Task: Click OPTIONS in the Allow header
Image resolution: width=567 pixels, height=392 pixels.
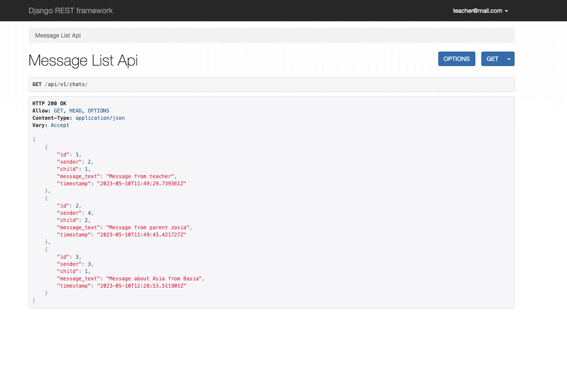Action: click(x=98, y=110)
